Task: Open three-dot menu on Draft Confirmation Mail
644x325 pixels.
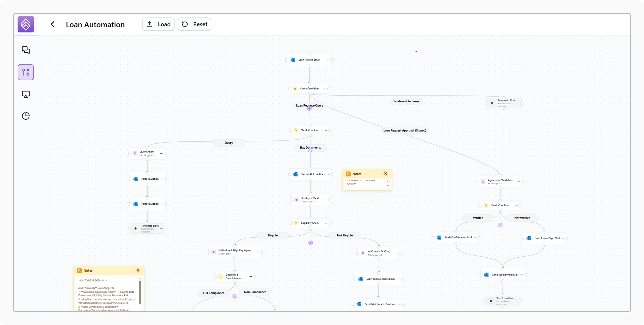Action: tap(475, 237)
